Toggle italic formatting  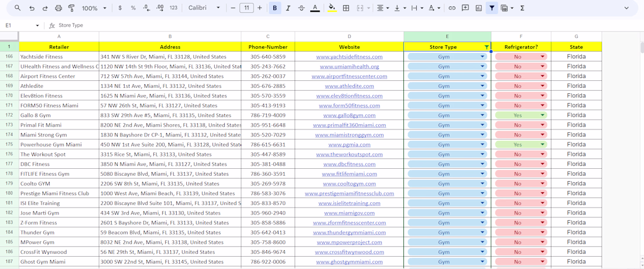288,8
